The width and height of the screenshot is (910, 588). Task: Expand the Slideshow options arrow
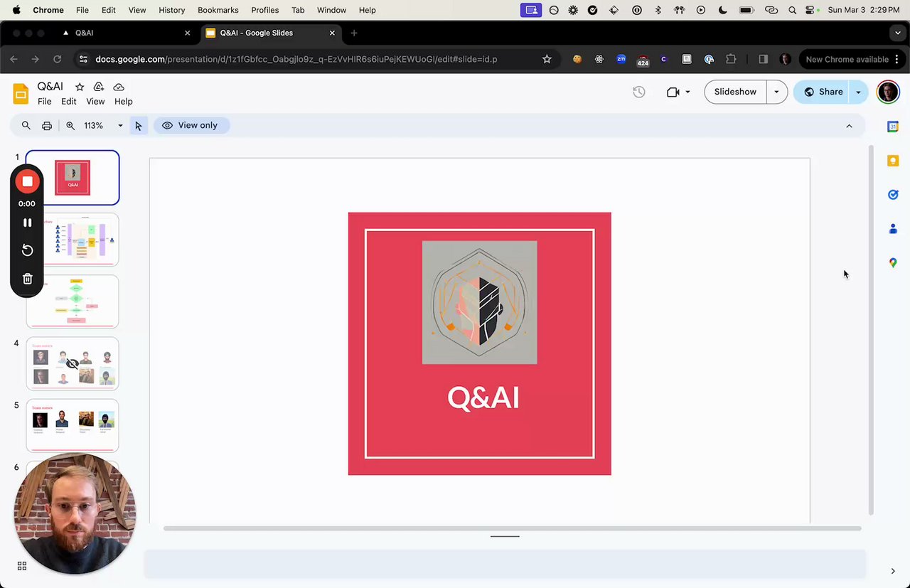click(776, 92)
